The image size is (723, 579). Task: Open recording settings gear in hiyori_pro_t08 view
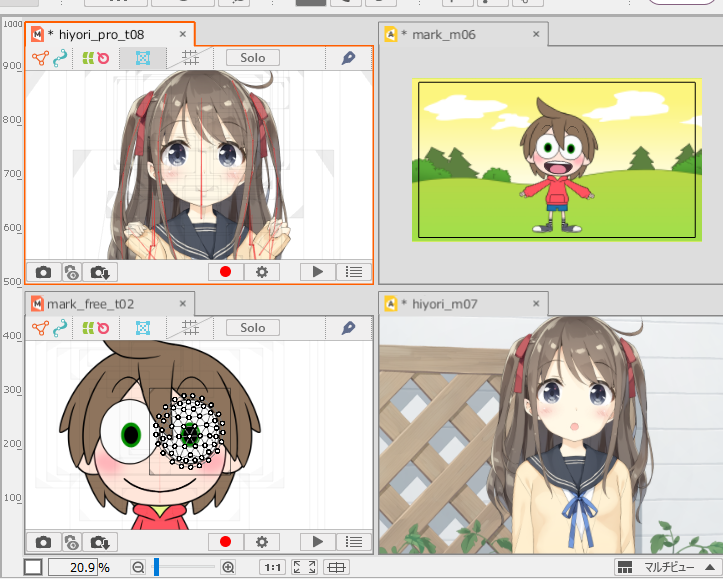tap(262, 271)
